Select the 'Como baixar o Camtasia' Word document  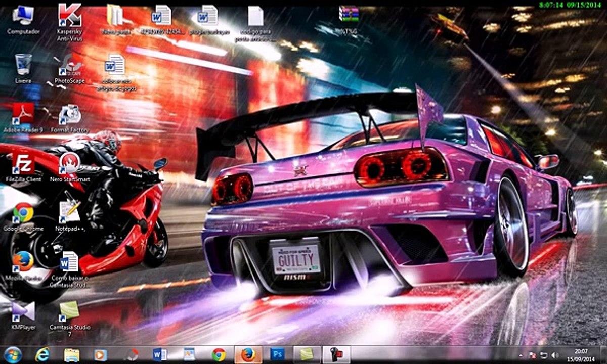(70, 269)
